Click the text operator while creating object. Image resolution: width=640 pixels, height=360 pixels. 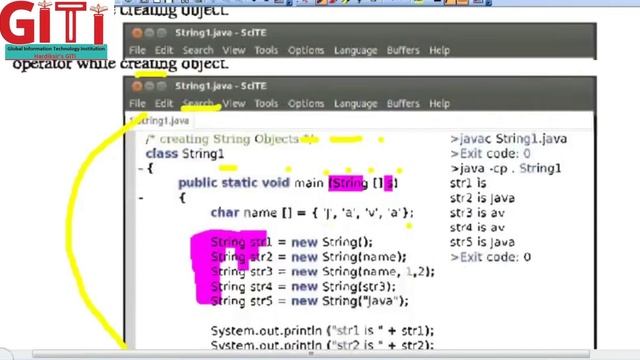(120, 64)
